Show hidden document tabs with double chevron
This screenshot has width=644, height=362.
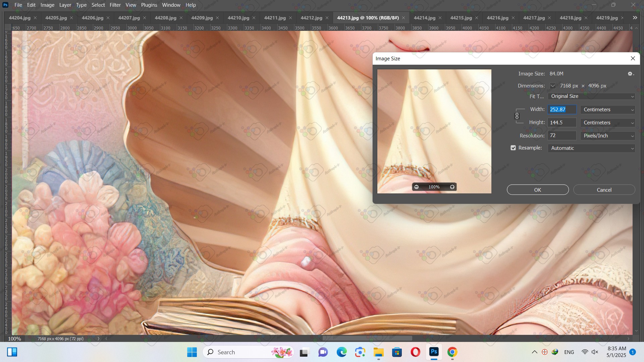[635, 18]
